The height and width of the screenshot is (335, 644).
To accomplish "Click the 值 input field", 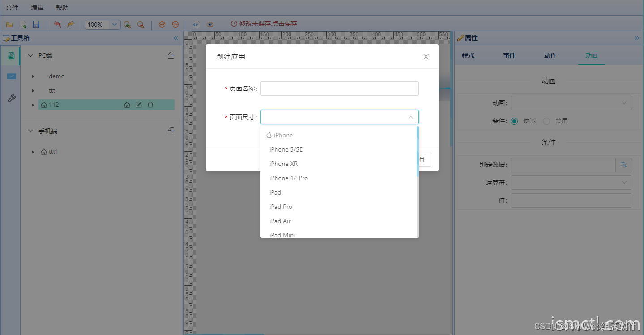I will (571, 200).
